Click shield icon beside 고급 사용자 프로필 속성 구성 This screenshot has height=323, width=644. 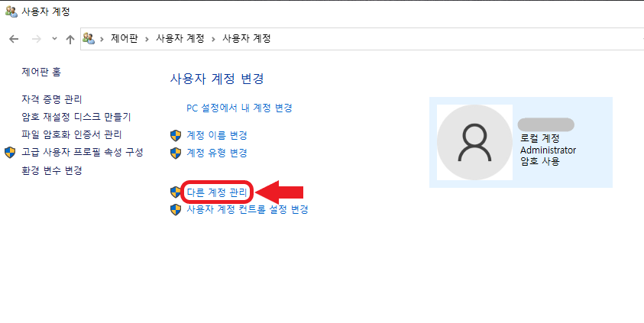(10, 153)
